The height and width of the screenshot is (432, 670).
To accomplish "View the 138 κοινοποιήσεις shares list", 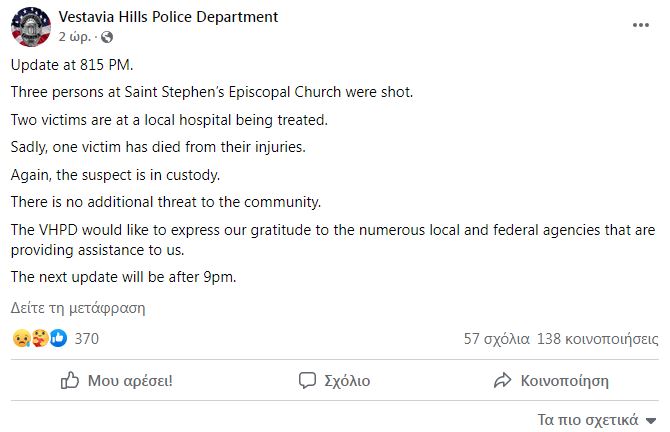I will tap(597, 339).
